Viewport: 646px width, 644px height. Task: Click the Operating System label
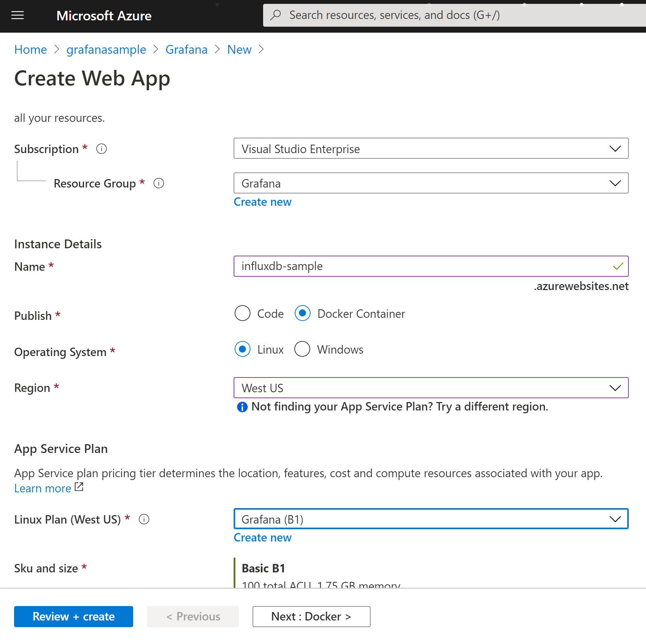coord(60,352)
